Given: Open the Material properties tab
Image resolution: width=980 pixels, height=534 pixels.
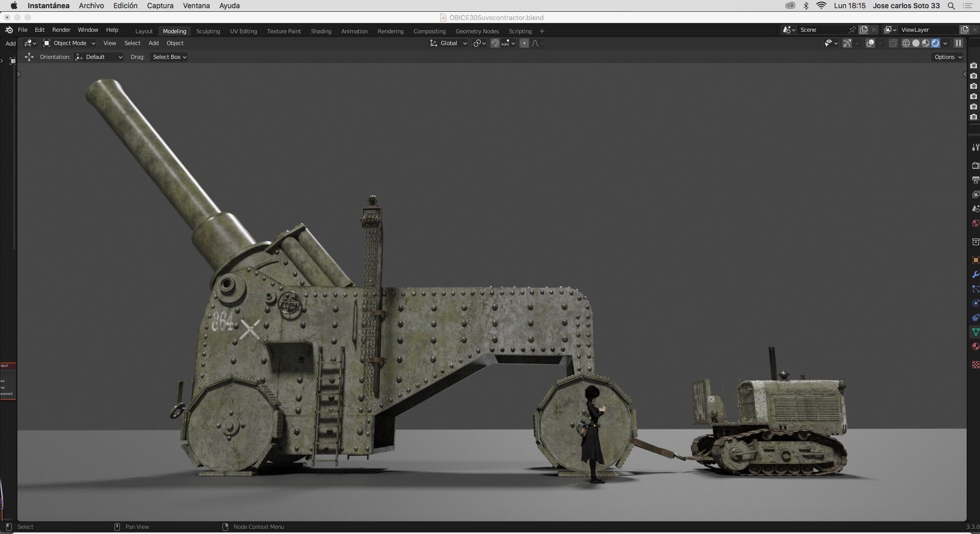Looking at the screenshot, I should [975, 346].
